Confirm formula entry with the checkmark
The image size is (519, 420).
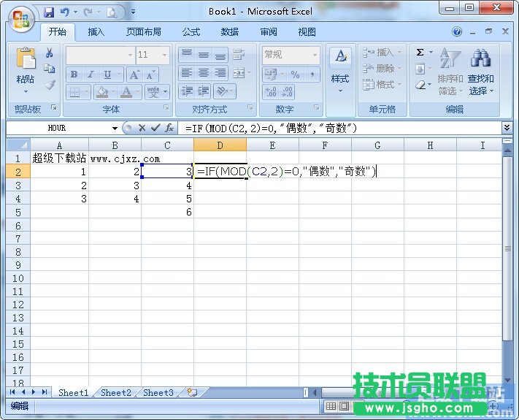coord(155,128)
